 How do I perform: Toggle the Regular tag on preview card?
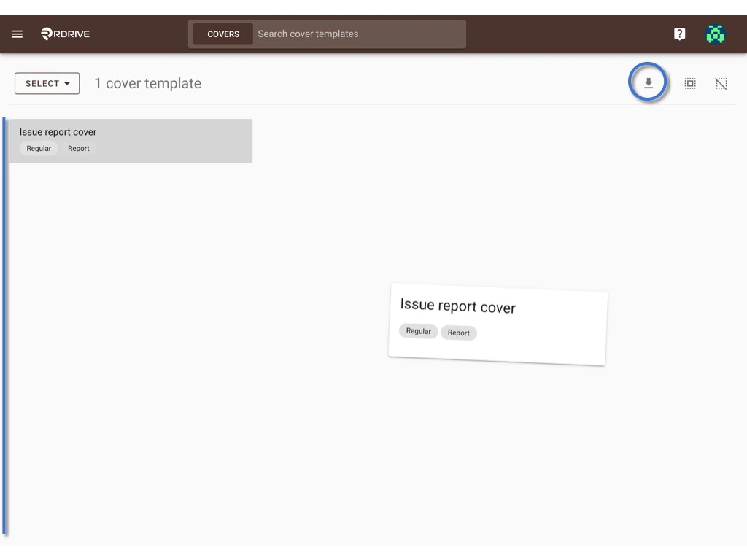[418, 330]
